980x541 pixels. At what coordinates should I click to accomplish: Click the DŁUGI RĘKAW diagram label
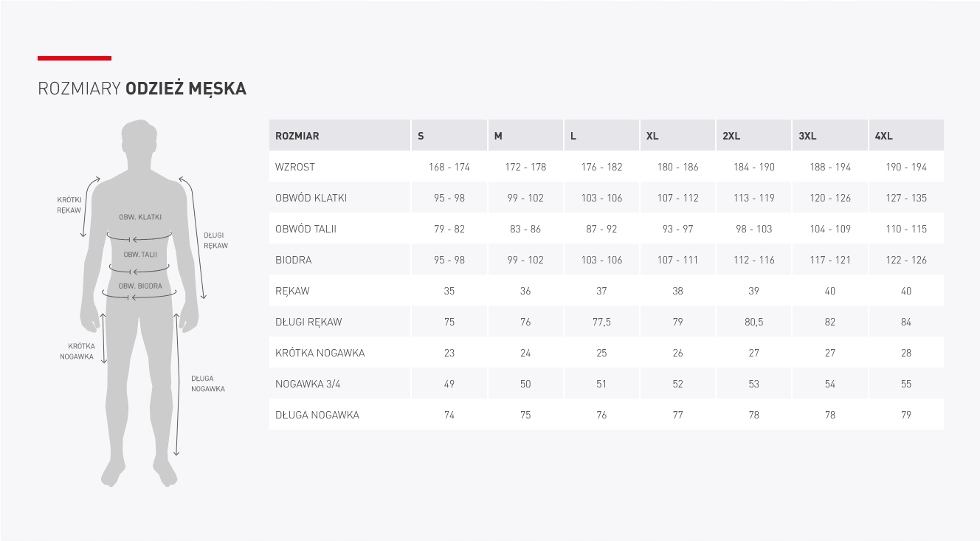click(x=215, y=241)
